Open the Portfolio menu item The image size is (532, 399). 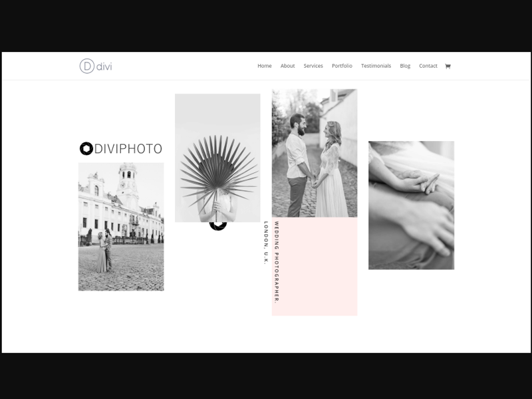tap(342, 66)
